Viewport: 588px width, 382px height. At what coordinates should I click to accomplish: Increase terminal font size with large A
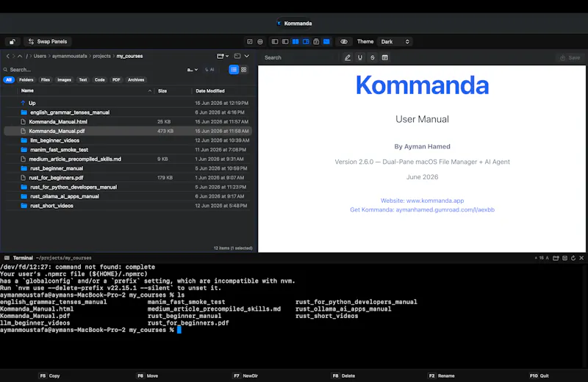click(547, 258)
